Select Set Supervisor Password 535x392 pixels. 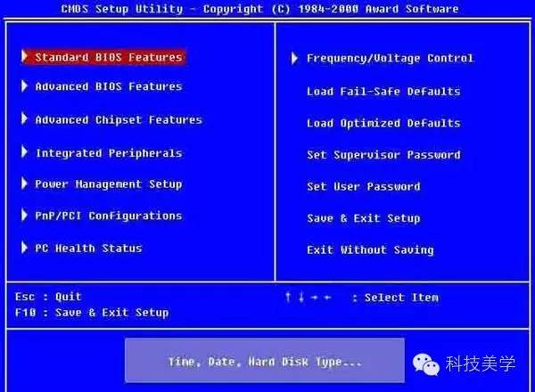[383, 155]
